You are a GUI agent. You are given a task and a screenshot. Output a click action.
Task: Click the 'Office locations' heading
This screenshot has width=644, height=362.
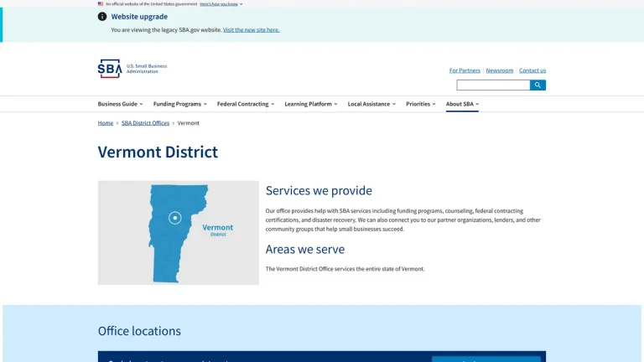[x=139, y=331]
